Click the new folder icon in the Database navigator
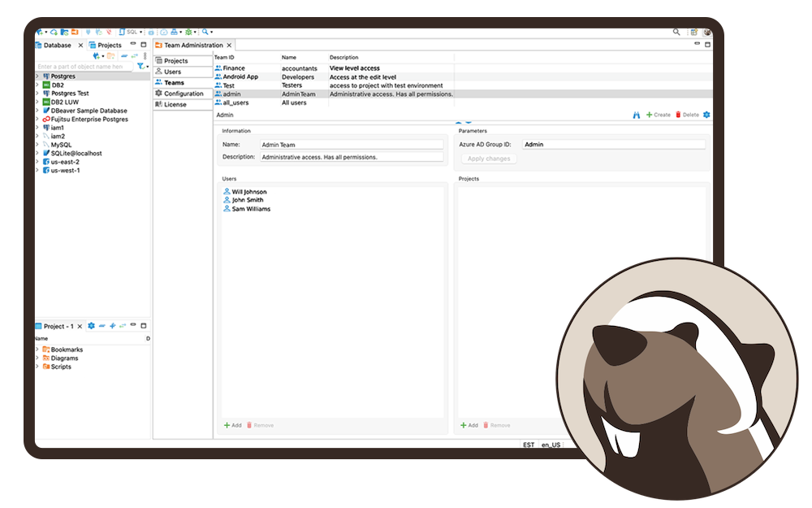Image resolution: width=812 pixels, height=508 pixels. tap(110, 55)
